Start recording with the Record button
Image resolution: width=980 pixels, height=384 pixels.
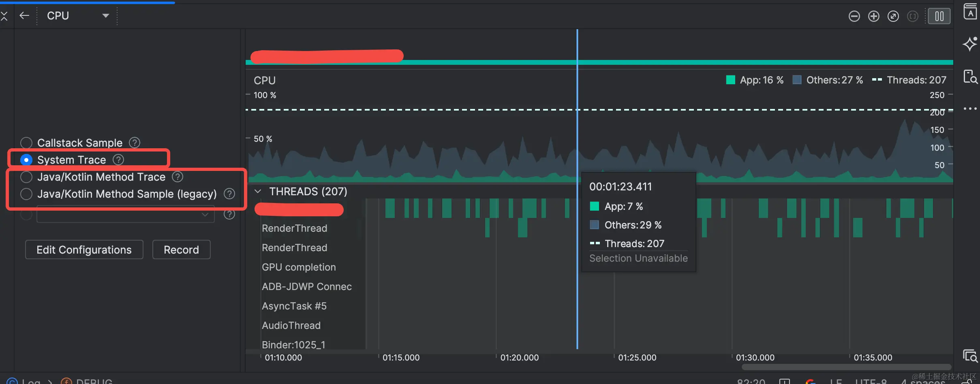[x=182, y=250]
